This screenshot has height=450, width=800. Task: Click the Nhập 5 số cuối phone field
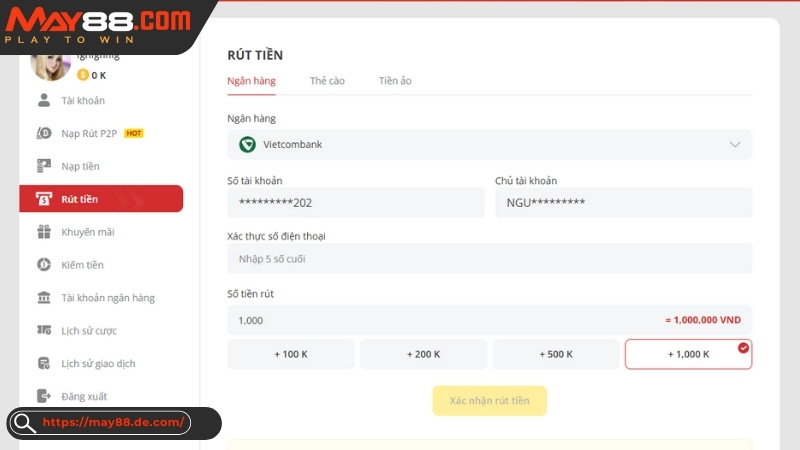coord(489,259)
